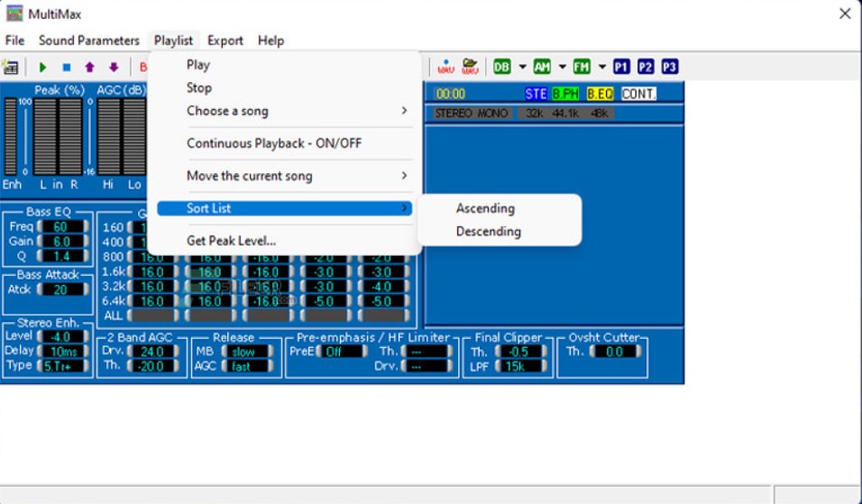This screenshot has width=862, height=504.
Task: Open the File menu
Action: click(14, 41)
